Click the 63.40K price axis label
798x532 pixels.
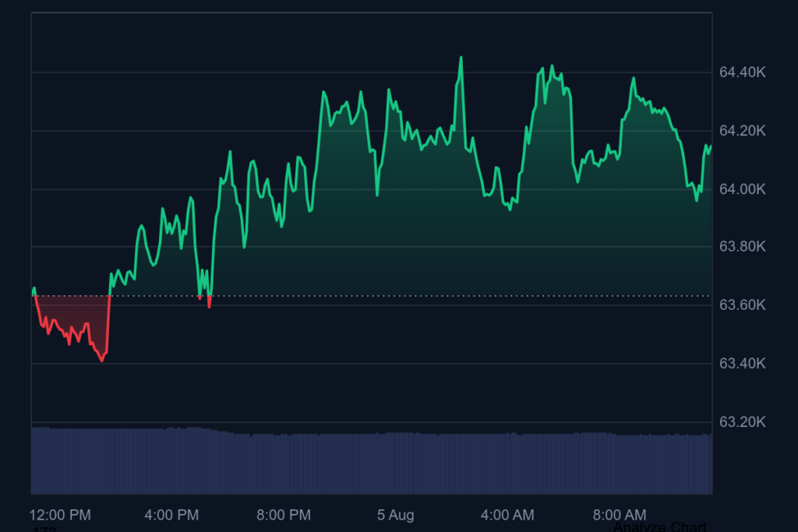click(x=742, y=363)
